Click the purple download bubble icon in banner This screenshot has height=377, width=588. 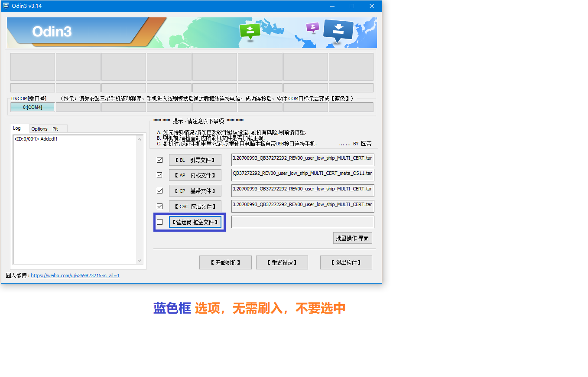(312, 27)
